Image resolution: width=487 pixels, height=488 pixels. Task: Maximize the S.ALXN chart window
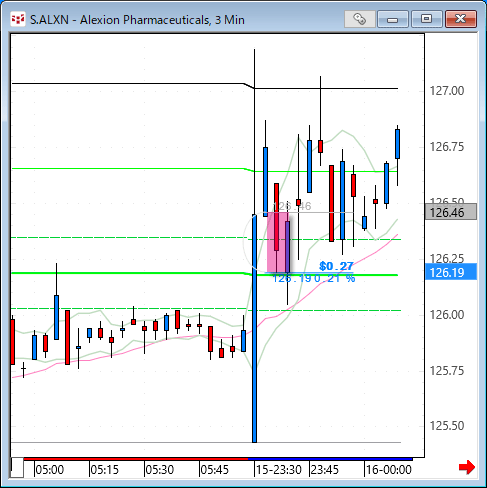(426, 19)
